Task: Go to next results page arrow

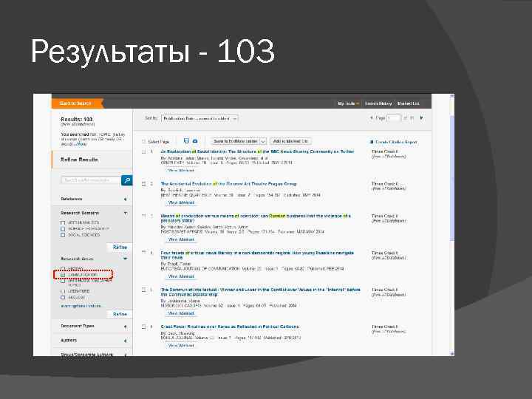Action: tap(421, 117)
